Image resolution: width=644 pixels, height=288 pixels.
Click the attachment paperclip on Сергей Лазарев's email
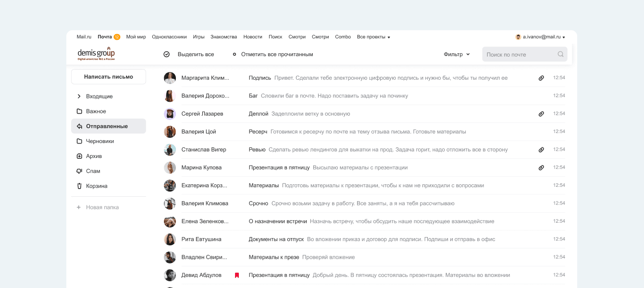[x=541, y=114]
